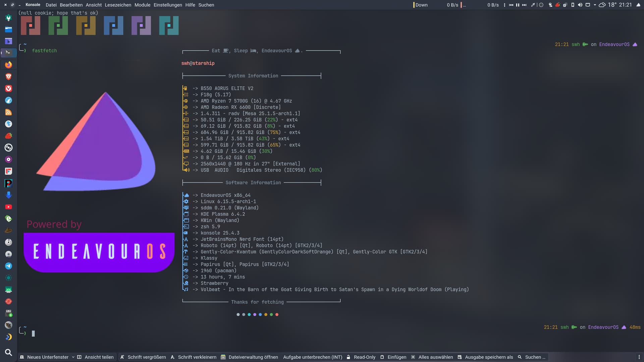Click the red YouTube app icon

[8, 207]
